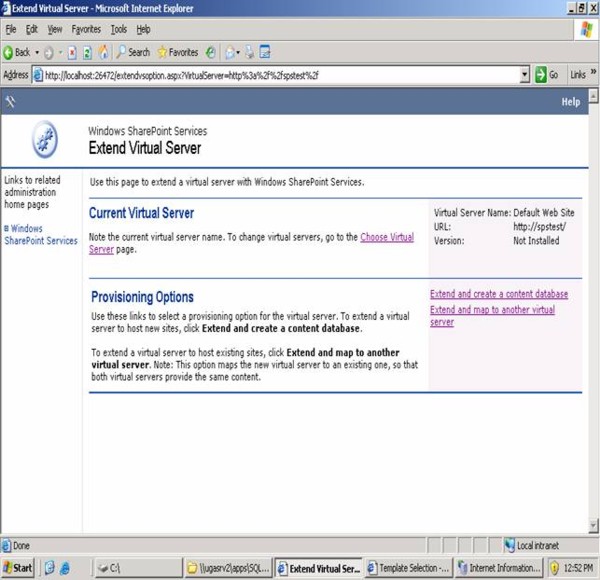This screenshot has width=600, height=580.
Task: Click the 'http://spstest/' URL value
Action: (x=540, y=226)
